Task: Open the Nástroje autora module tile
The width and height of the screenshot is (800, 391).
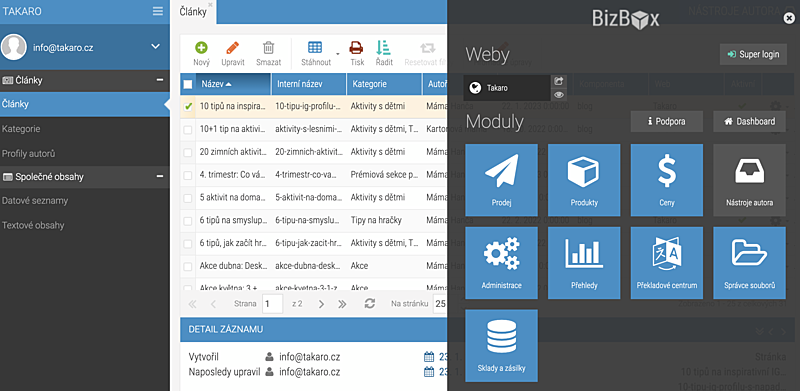Action: 749,180
